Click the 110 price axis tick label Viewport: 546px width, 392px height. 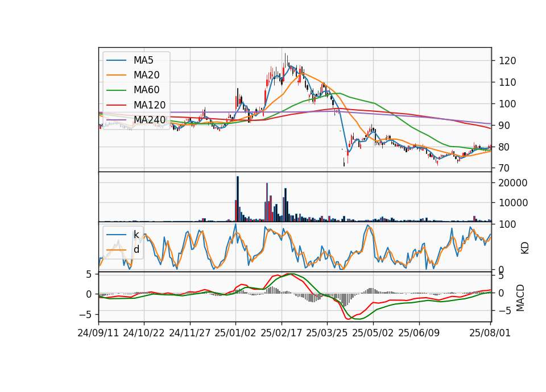[508, 82]
